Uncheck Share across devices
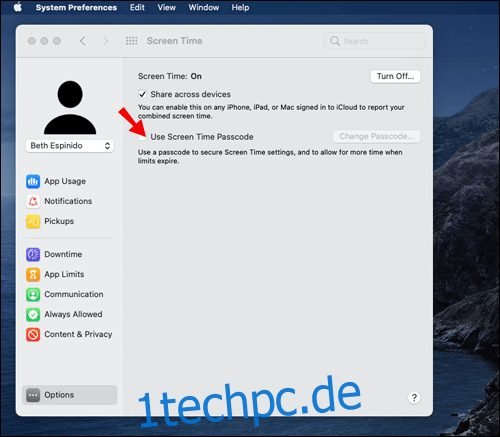 [x=142, y=94]
